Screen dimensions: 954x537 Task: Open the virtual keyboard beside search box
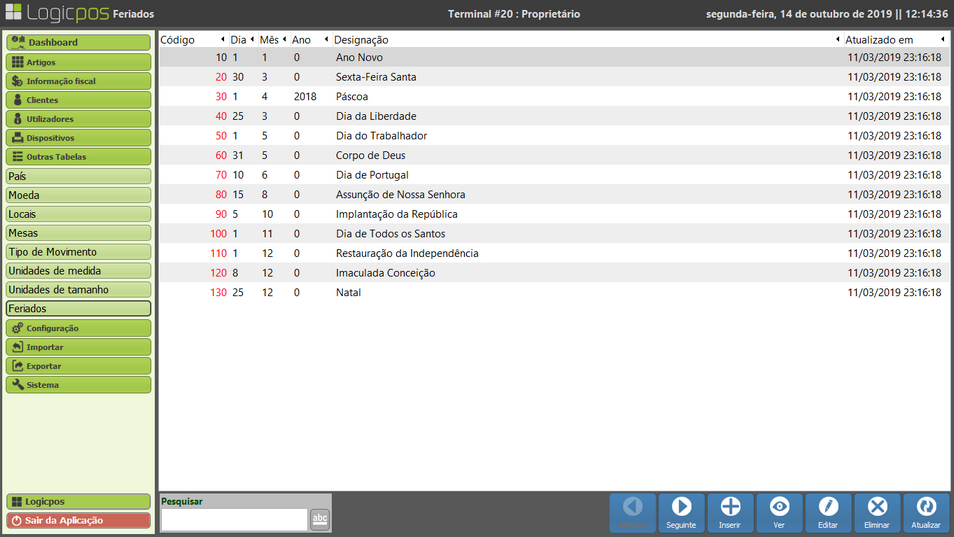(320, 519)
